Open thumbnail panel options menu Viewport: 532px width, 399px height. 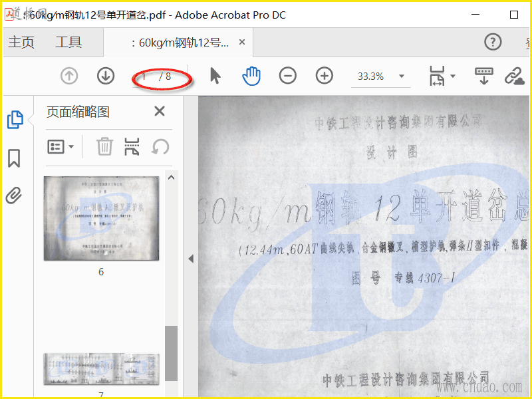(61, 147)
